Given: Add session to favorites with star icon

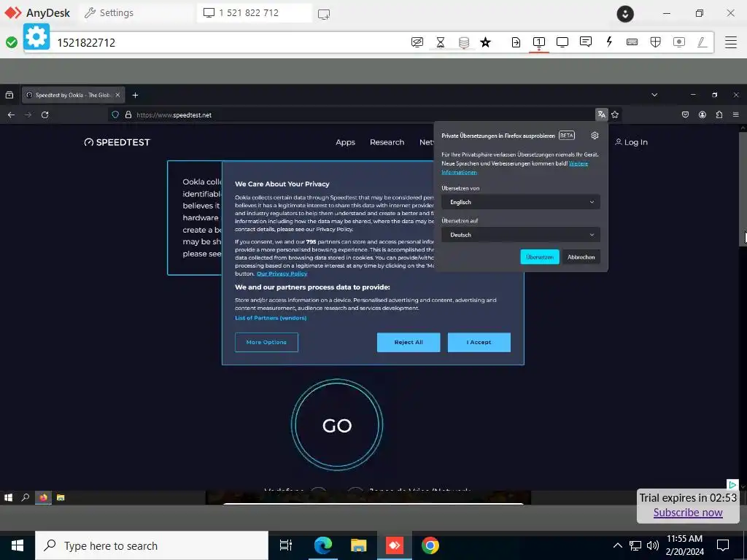Looking at the screenshot, I should pos(485,42).
